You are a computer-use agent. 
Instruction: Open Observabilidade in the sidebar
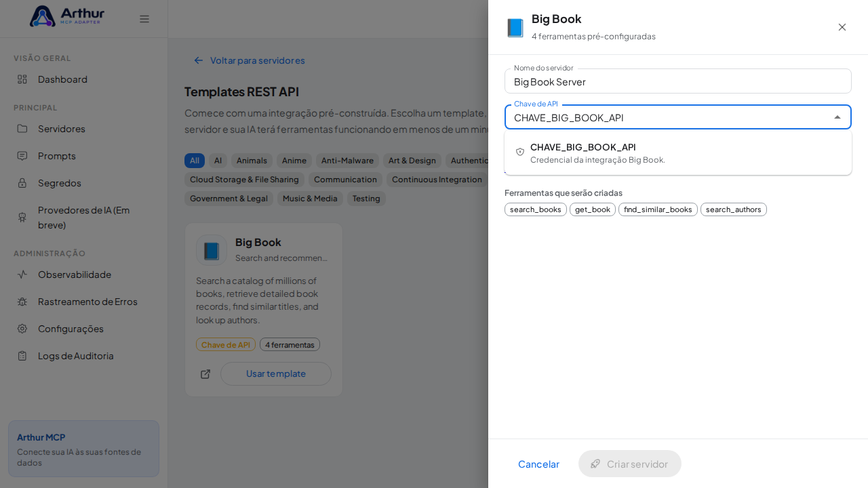pos(83,274)
